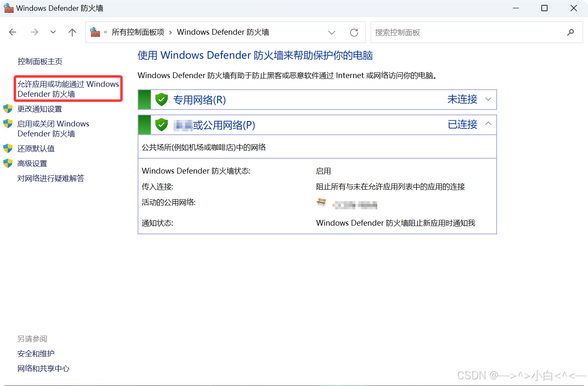The width and height of the screenshot is (588, 386).
Task: Click the 未连接 status text
Action: [x=462, y=100]
